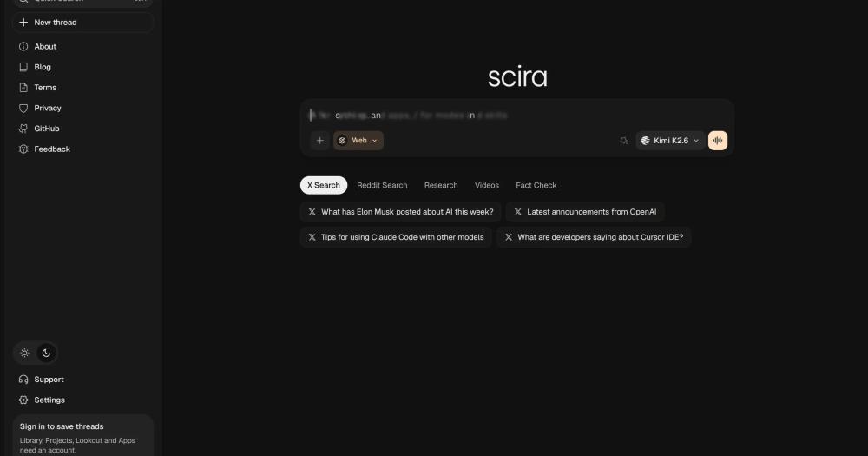868x456 pixels.
Task: Click the Sign in to save threads card
Action: click(x=83, y=437)
